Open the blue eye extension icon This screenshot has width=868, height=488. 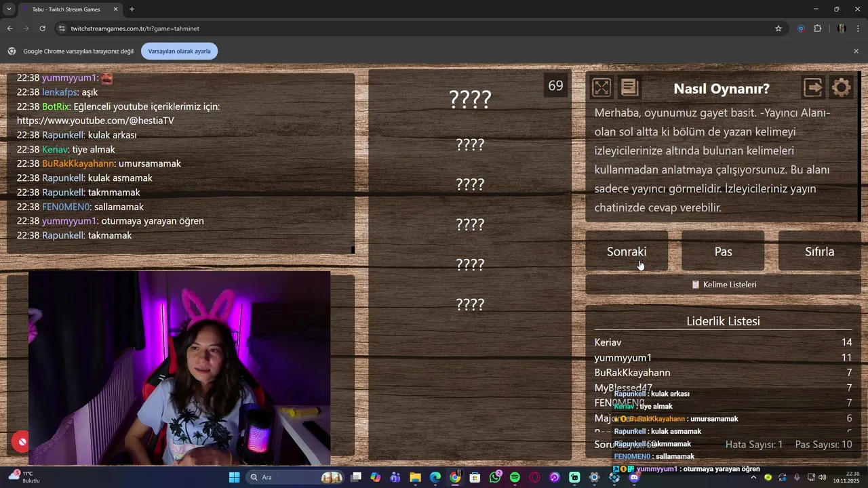[801, 28]
